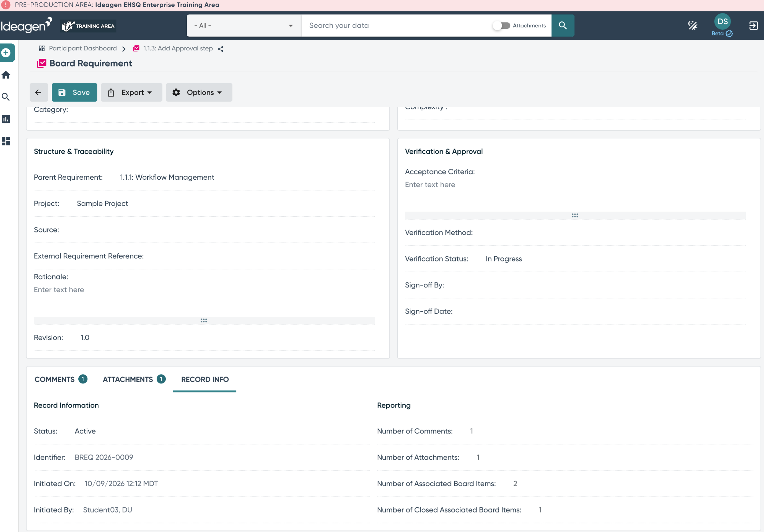The height and width of the screenshot is (532, 764).
Task: Open Participant Dashboard breadcrumb link
Action: (83, 49)
